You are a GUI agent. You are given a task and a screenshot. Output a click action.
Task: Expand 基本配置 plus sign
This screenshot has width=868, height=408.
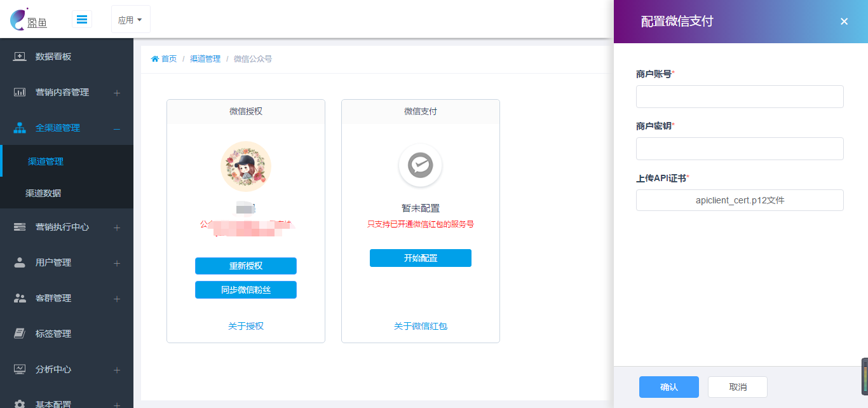pos(117,405)
